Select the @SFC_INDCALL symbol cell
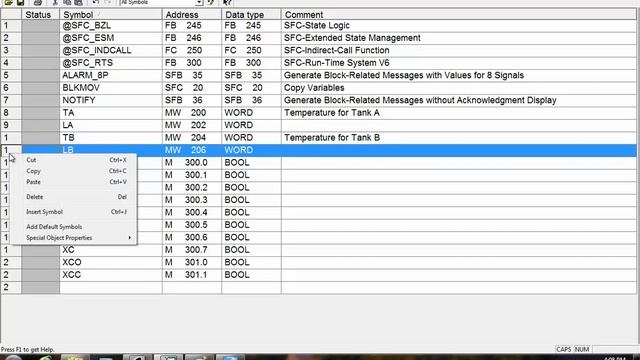Image resolution: width=640 pixels, height=360 pixels. click(x=111, y=51)
